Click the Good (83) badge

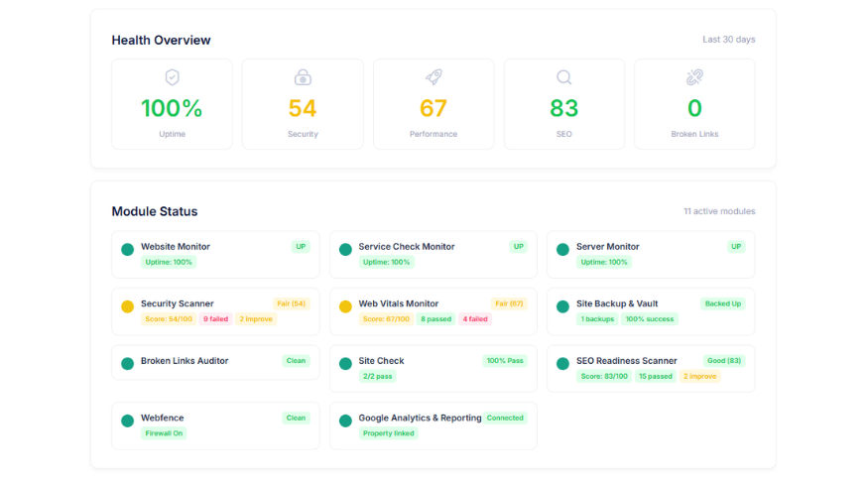click(x=724, y=361)
